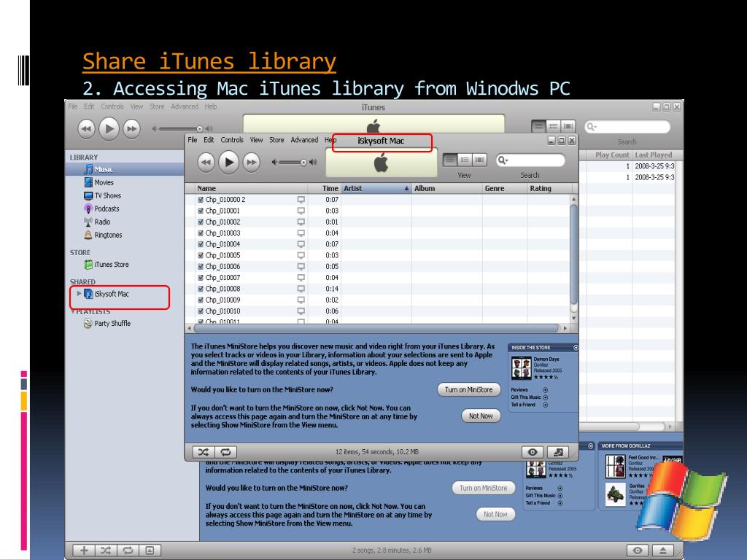
Task: Click eye browser button in main iTunes bottom bar
Action: click(x=638, y=551)
